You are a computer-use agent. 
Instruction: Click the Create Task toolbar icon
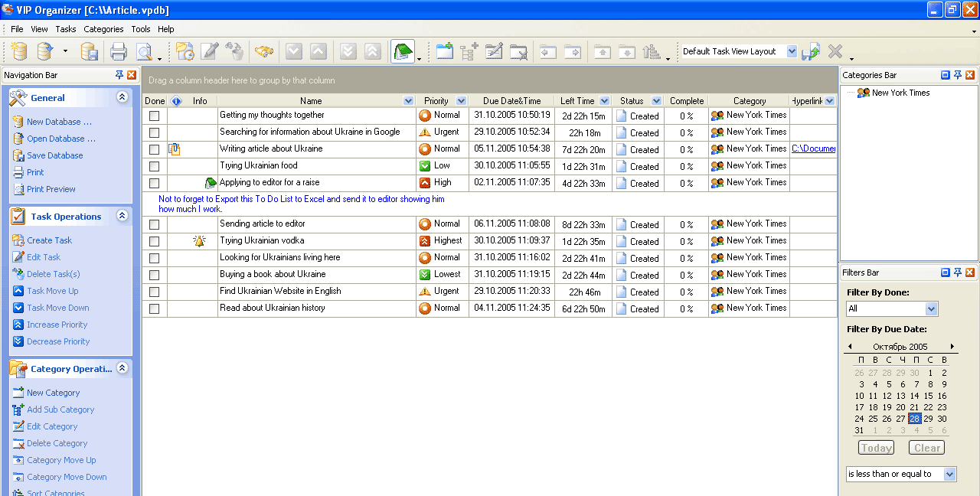(185, 51)
